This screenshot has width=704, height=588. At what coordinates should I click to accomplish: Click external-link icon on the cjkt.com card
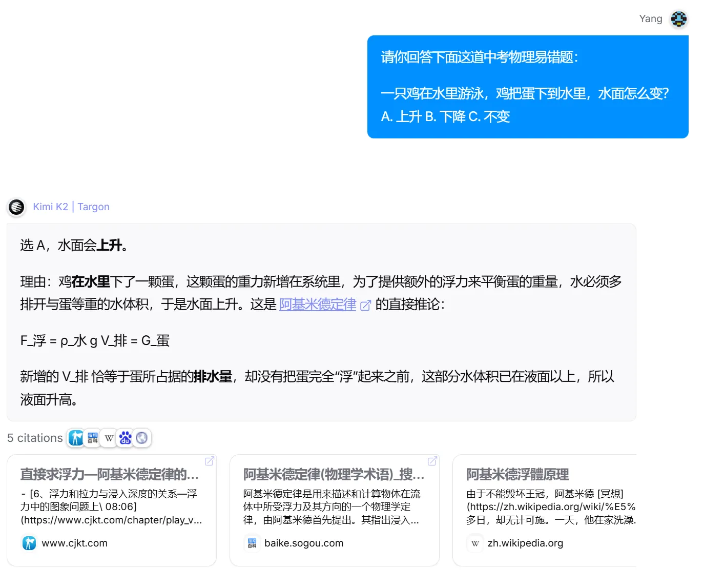tap(210, 461)
